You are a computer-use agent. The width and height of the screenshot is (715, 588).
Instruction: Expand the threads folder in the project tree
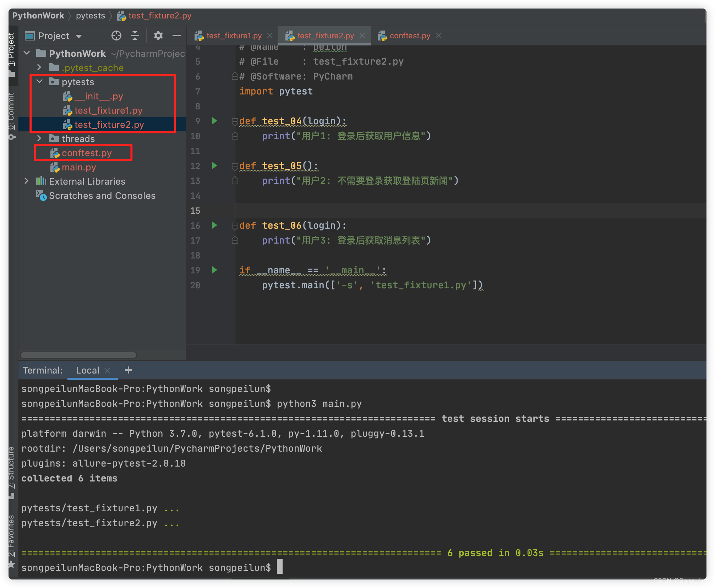[39, 138]
